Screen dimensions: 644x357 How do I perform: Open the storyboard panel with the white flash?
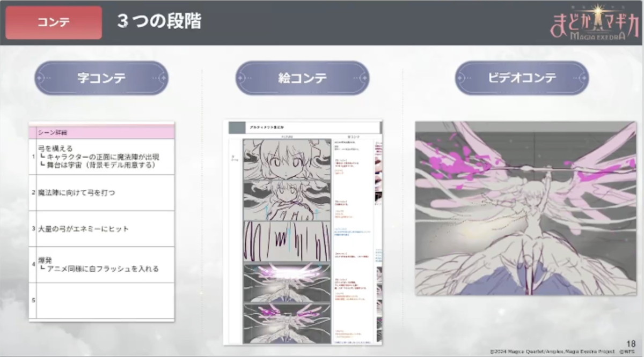click(x=287, y=282)
